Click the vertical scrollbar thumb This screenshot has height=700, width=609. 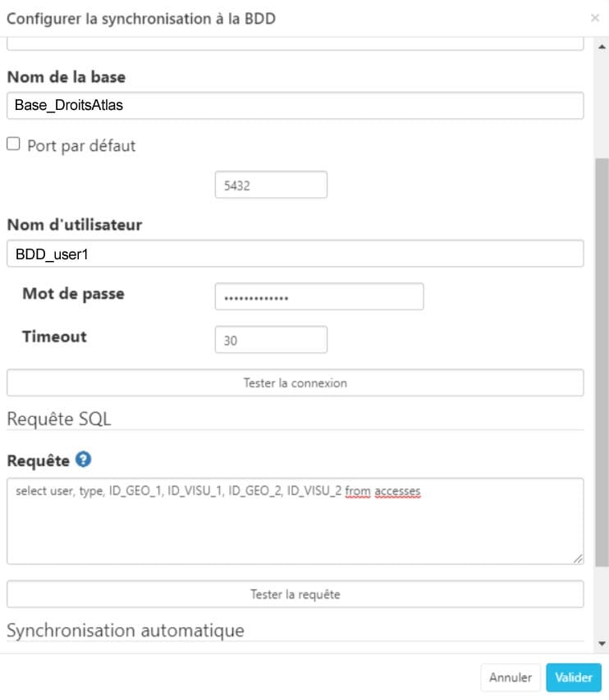click(602, 363)
